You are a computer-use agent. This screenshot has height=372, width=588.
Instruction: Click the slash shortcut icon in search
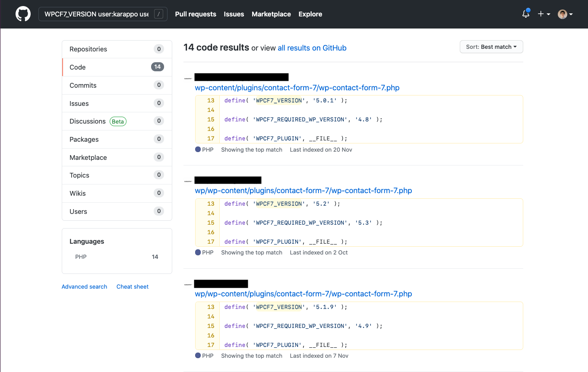[x=159, y=14]
